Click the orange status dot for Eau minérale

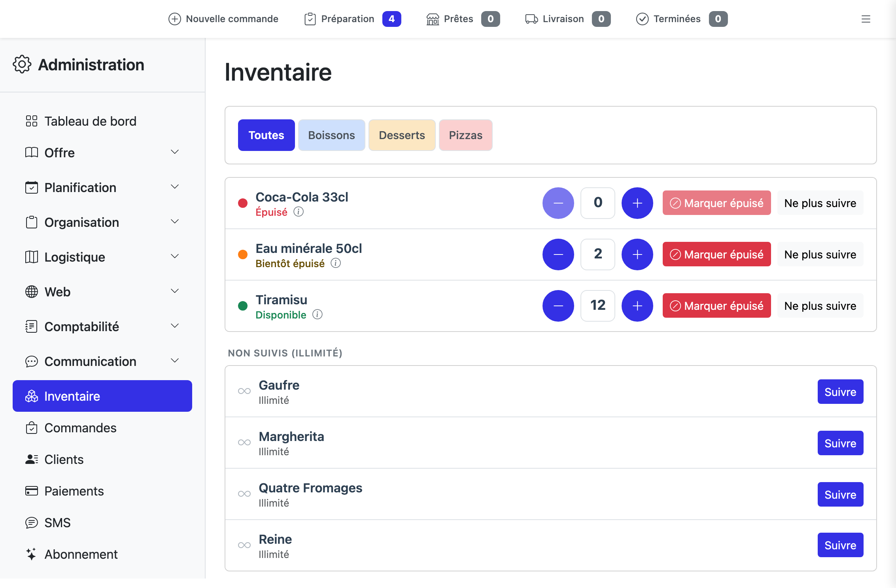(x=243, y=254)
